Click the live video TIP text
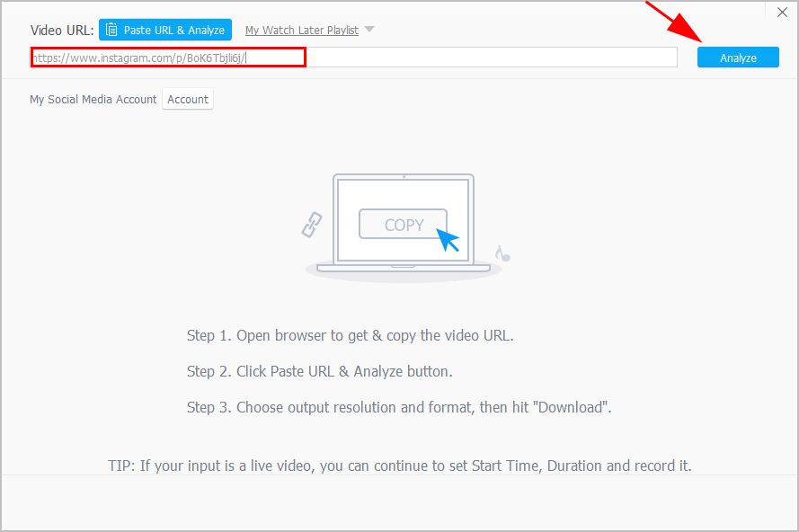Viewport: 799px width, 532px height. [399, 465]
